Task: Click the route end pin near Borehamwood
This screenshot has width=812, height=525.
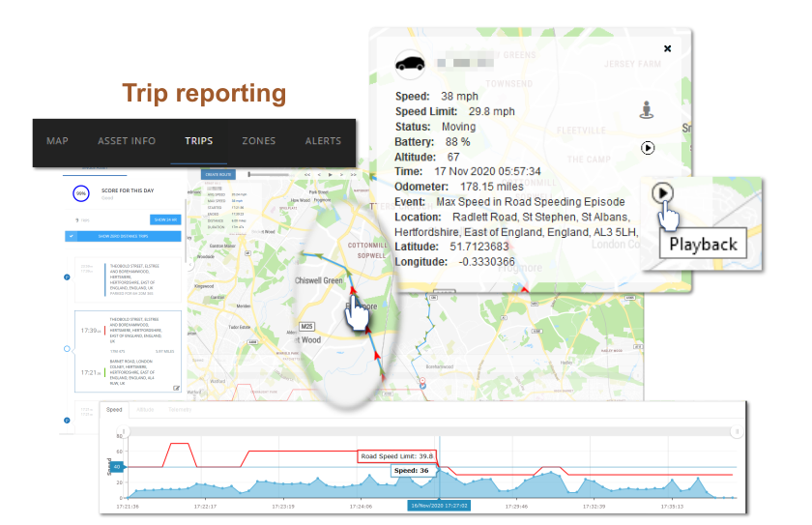Action: click(x=422, y=383)
